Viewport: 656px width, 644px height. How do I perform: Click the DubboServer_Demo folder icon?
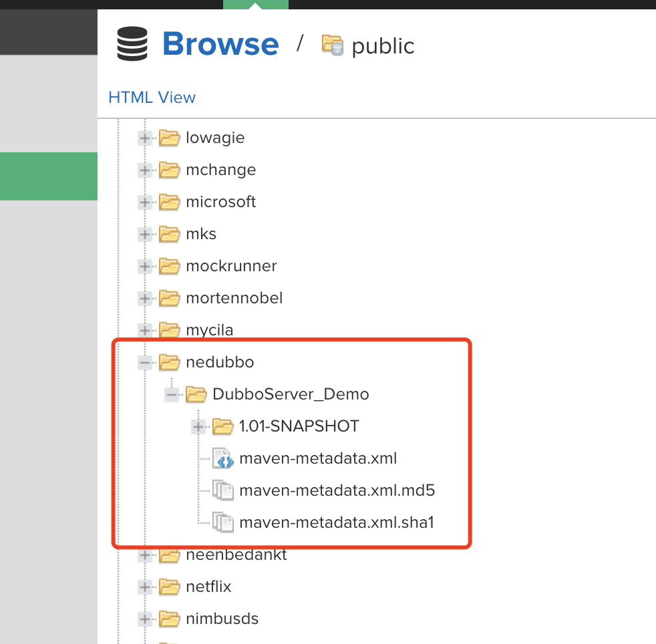click(196, 395)
